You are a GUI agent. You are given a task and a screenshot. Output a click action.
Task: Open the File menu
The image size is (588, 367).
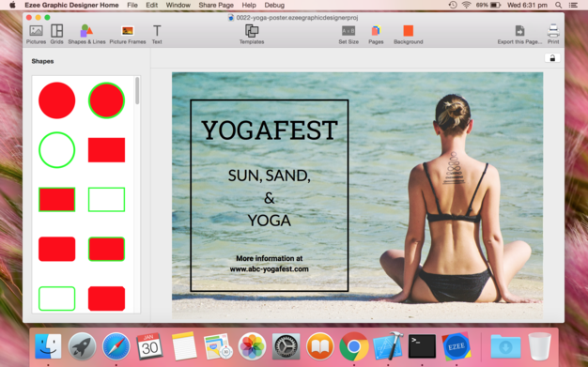pos(132,6)
